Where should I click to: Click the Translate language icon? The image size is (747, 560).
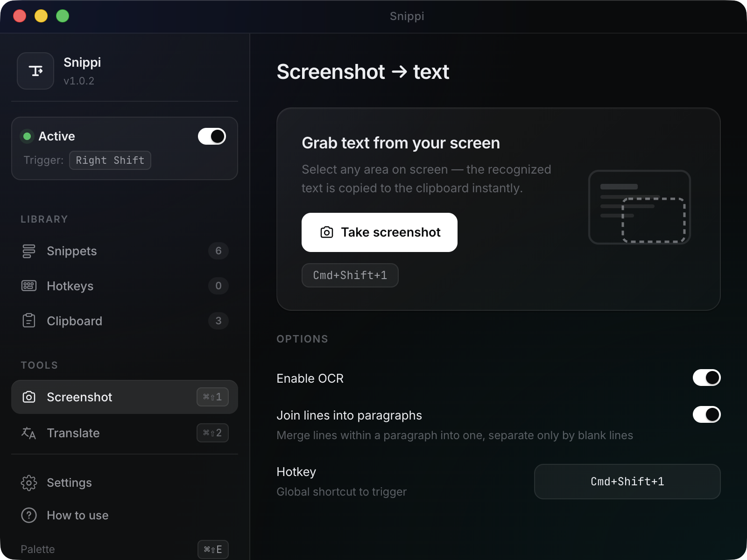pos(29,433)
